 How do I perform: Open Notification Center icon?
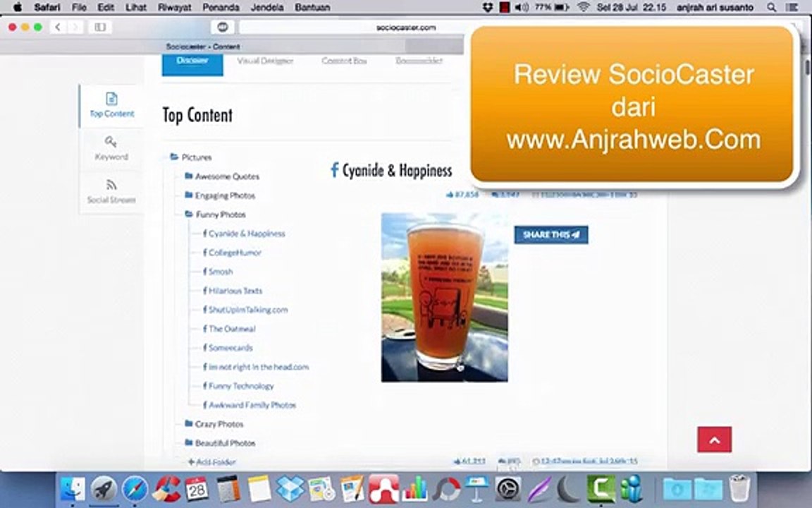791,7
